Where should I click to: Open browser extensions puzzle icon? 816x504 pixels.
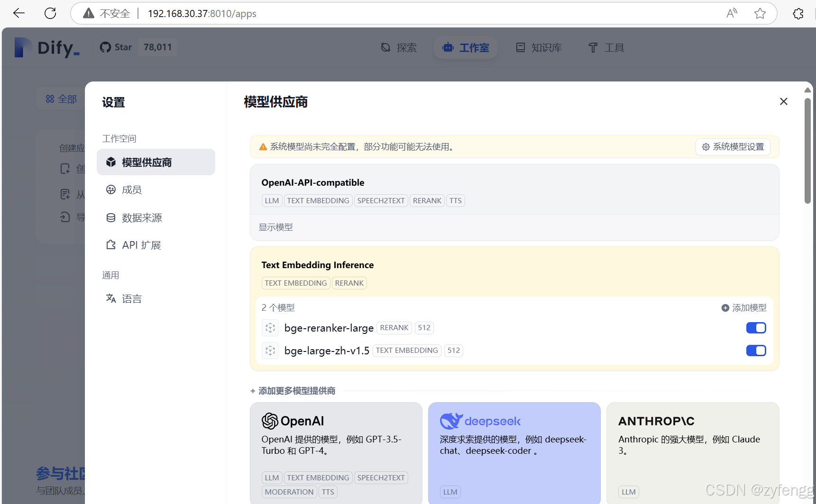tap(798, 13)
